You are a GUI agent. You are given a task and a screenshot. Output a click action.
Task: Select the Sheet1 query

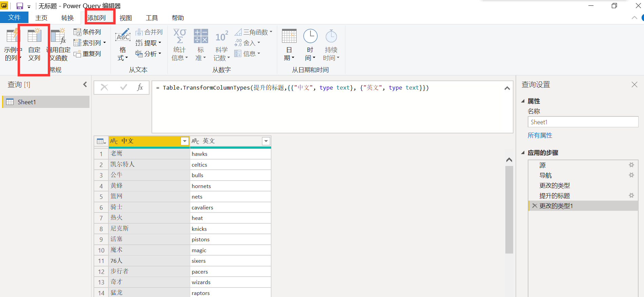[46, 102]
